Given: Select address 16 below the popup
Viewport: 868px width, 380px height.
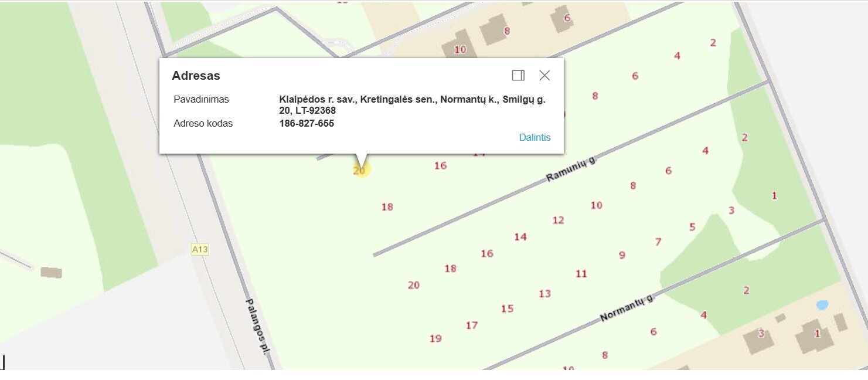Looking at the screenshot, I should point(440,166).
